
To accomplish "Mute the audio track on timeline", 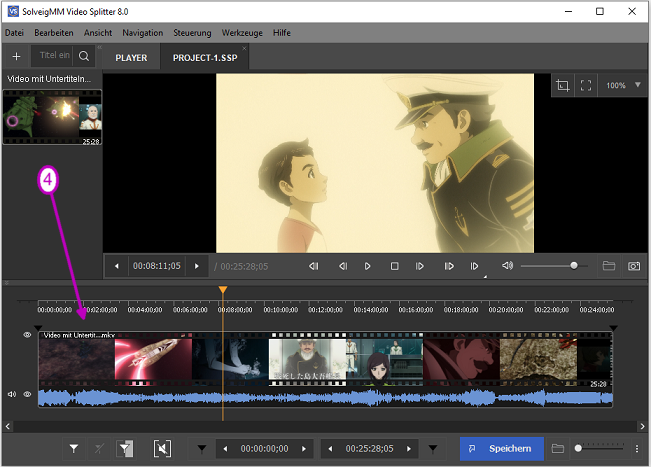I will coord(12,394).
